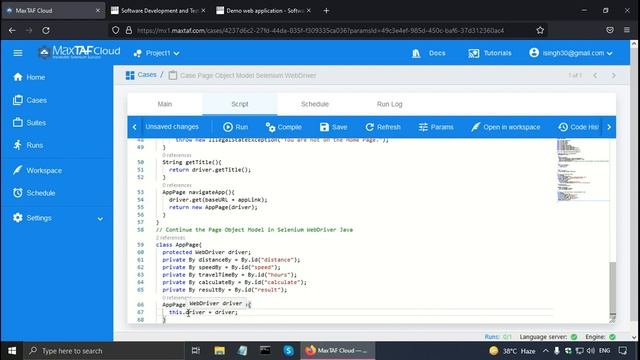The width and height of the screenshot is (640, 360).
Task: Open the notifications center icon
Action: (x=623, y=351)
